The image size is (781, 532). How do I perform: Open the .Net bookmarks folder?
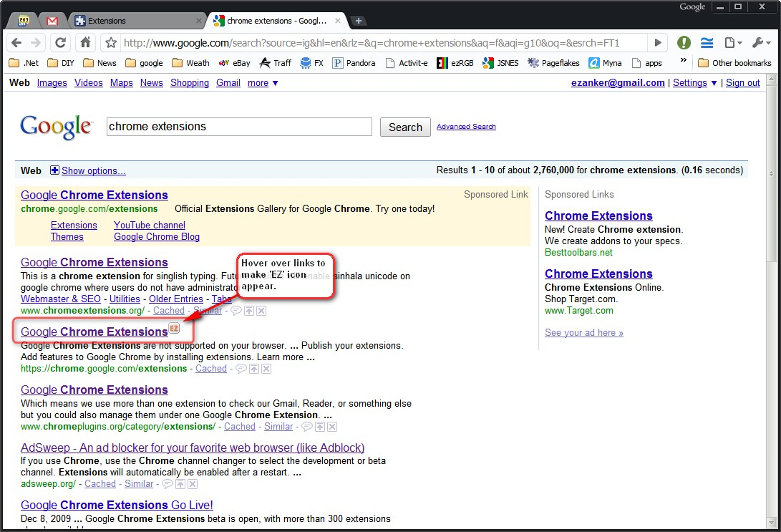click(24, 63)
